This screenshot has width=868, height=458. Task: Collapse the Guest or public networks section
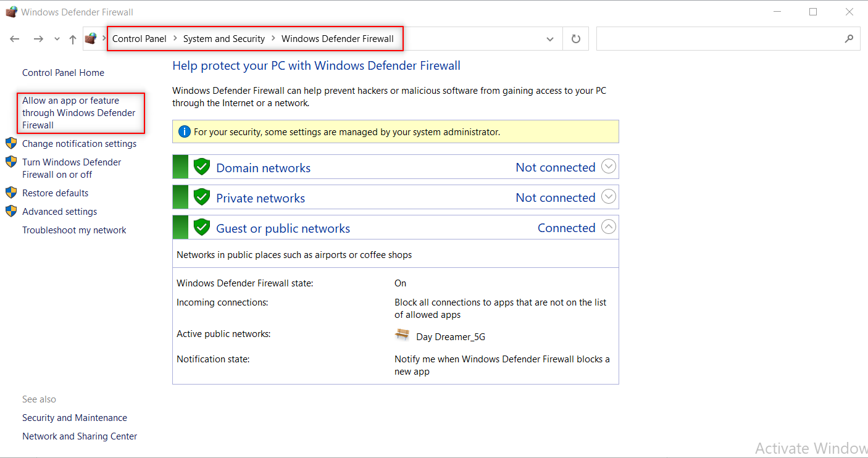click(x=609, y=227)
